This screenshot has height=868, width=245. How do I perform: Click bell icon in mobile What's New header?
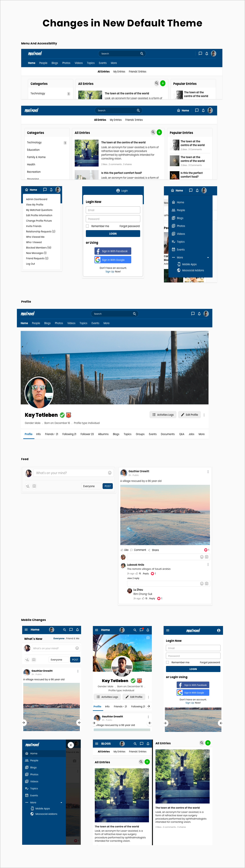[78, 630]
